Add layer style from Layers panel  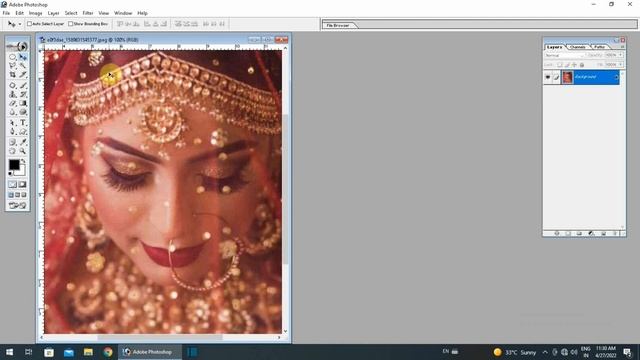pyautogui.click(x=556, y=233)
